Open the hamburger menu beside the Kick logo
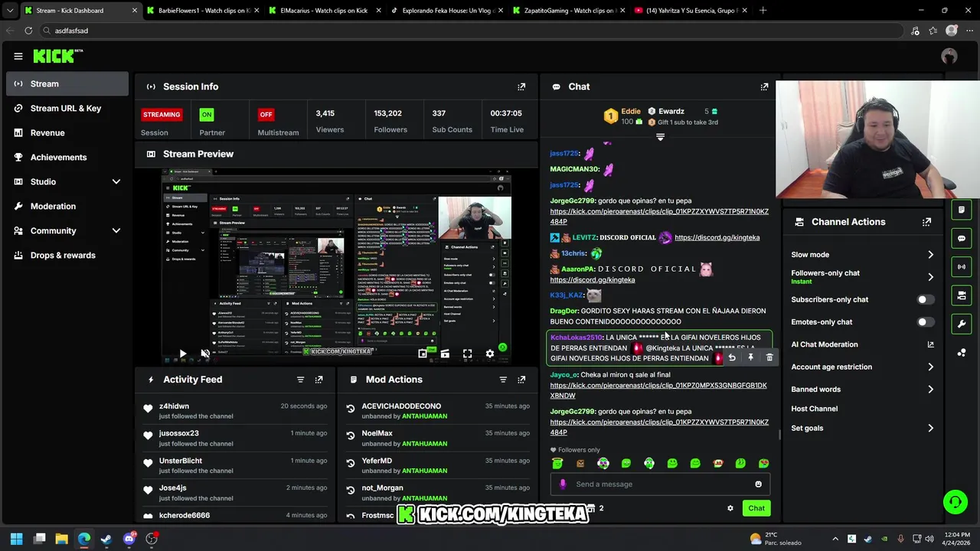This screenshot has width=980, height=551. (x=18, y=56)
